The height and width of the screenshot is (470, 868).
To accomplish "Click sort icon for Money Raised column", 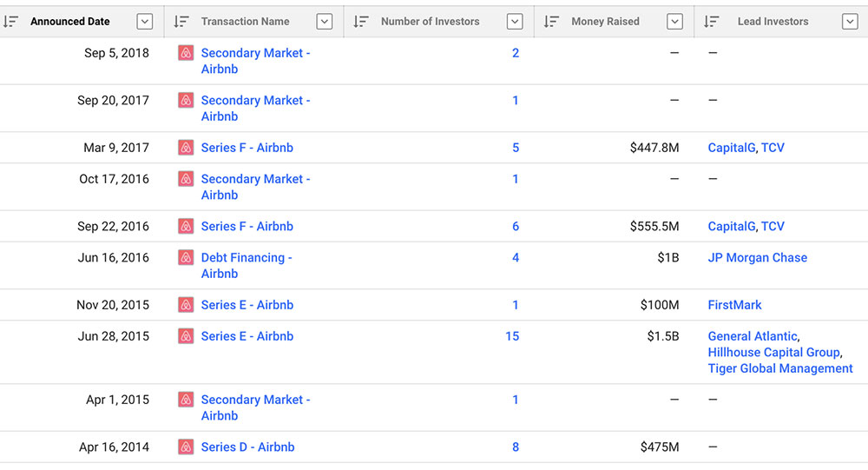I will 552,22.
